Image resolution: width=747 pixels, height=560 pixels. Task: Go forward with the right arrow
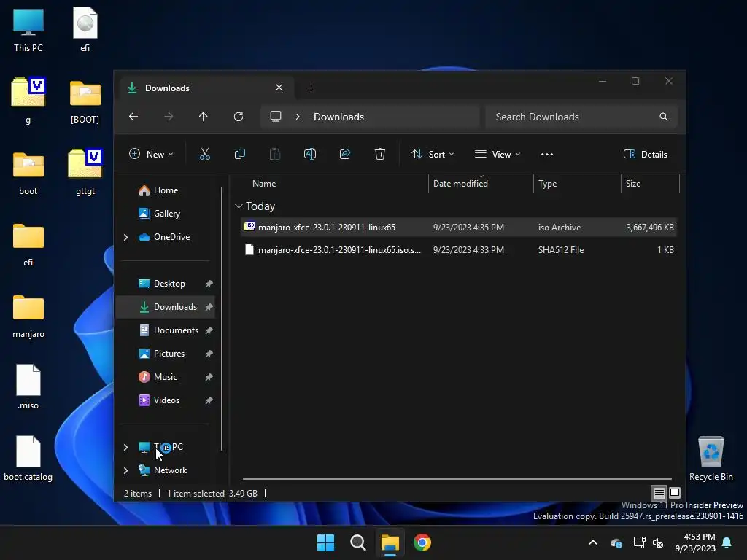(169, 117)
